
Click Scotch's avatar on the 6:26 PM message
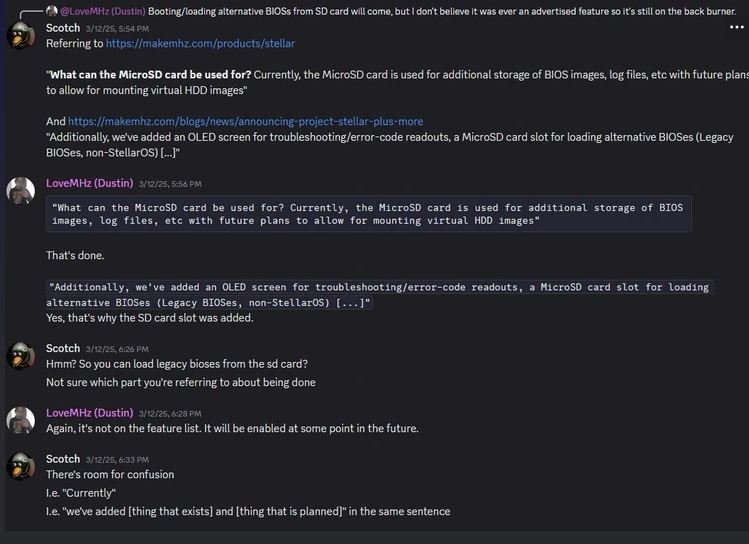[x=21, y=356]
